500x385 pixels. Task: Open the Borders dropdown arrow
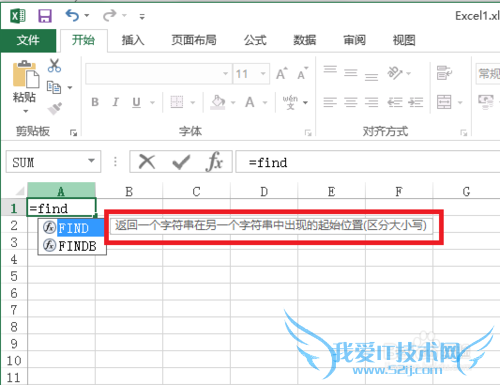193,102
